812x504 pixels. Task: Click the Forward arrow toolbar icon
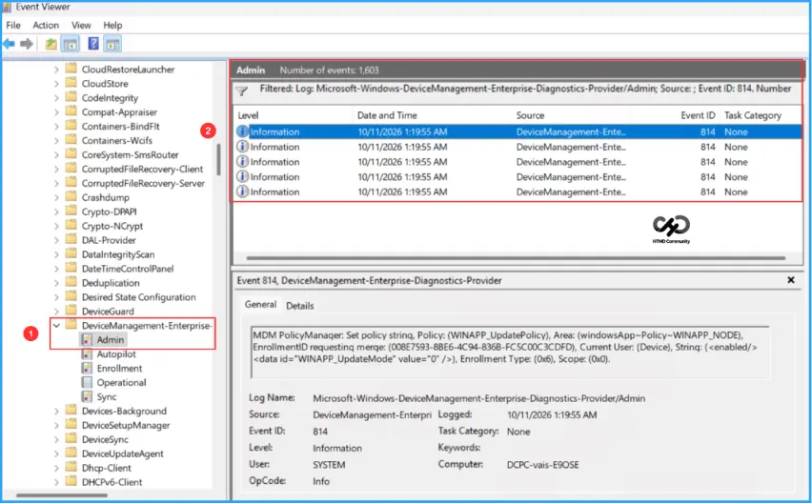[x=27, y=44]
